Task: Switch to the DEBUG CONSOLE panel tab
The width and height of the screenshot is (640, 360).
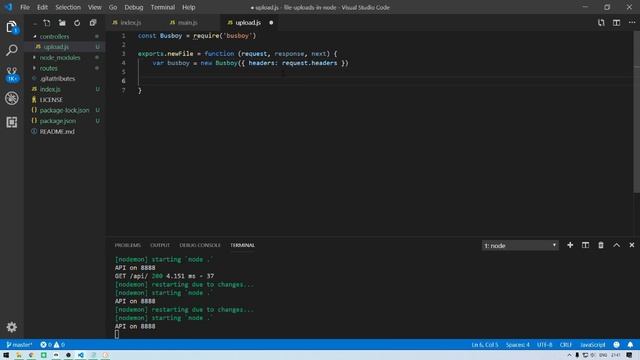Action: coord(200,245)
